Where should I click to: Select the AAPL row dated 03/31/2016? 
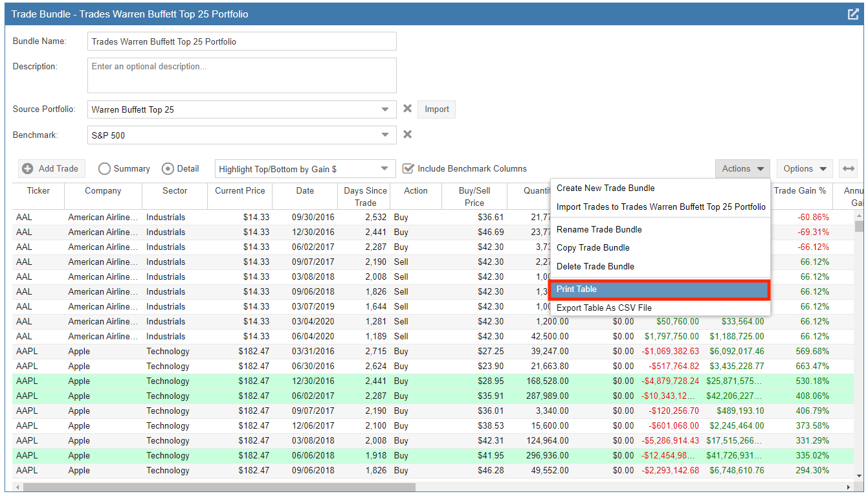click(x=433, y=351)
